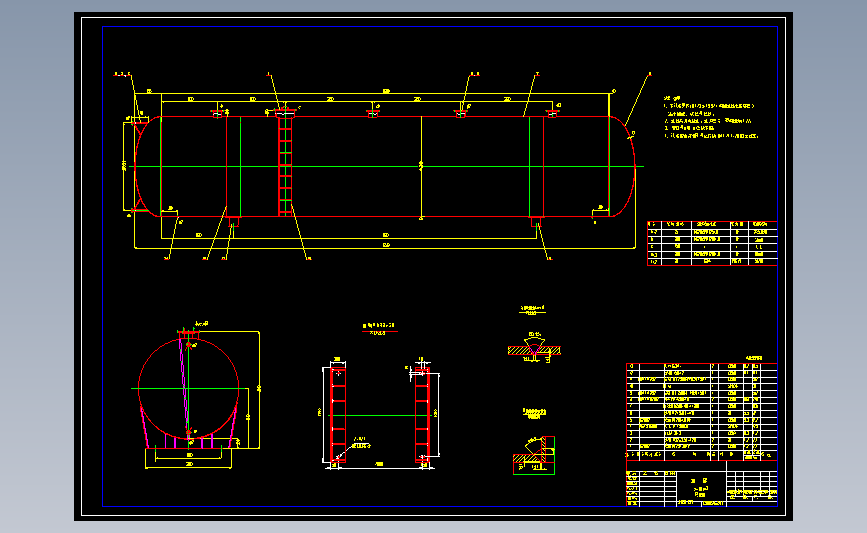This screenshot has height=533, width=867.
Task: Click the lower corner weld detail with green outline
Action: (534, 455)
